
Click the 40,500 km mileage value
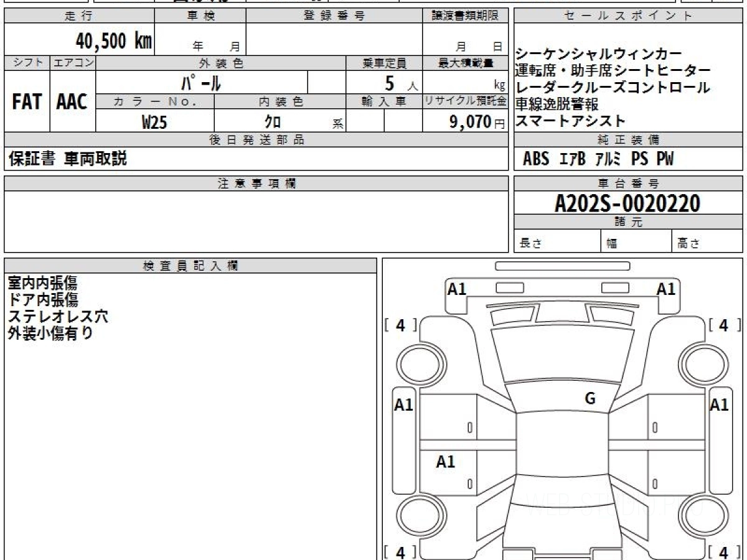click(x=114, y=41)
